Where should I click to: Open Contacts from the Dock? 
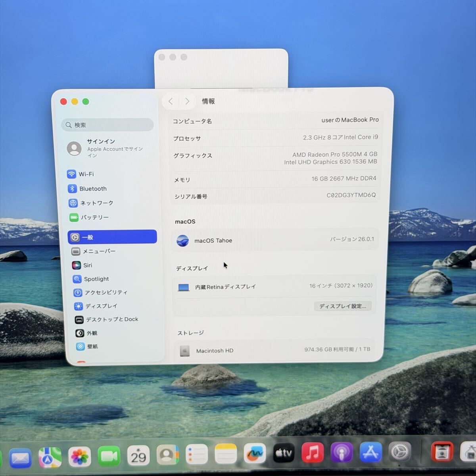click(x=167, y=455)
